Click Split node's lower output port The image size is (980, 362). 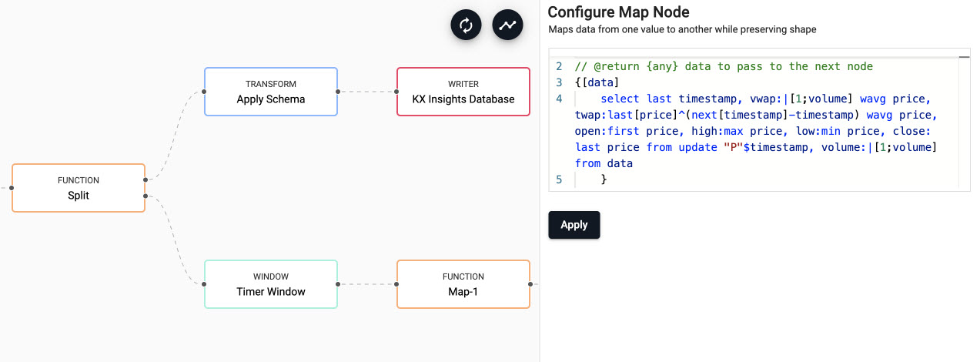[x=145, y=196]
